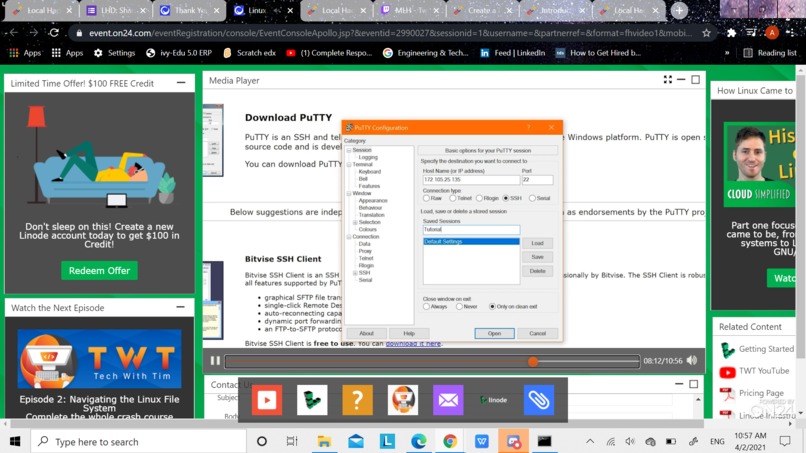Open Microsoft Edge from taskbar
This screenshot has height=453, width=806.
pos(418,441)
